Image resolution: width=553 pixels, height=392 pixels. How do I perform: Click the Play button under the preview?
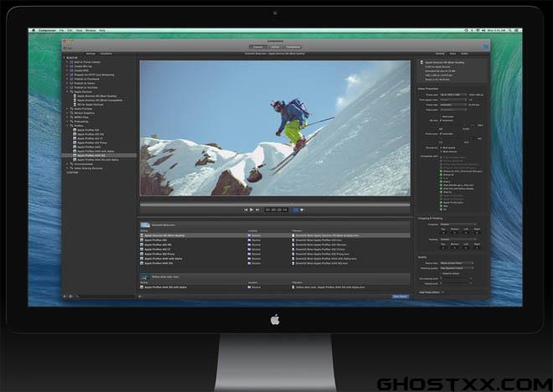pyautogui.click(x=251, y=209)
